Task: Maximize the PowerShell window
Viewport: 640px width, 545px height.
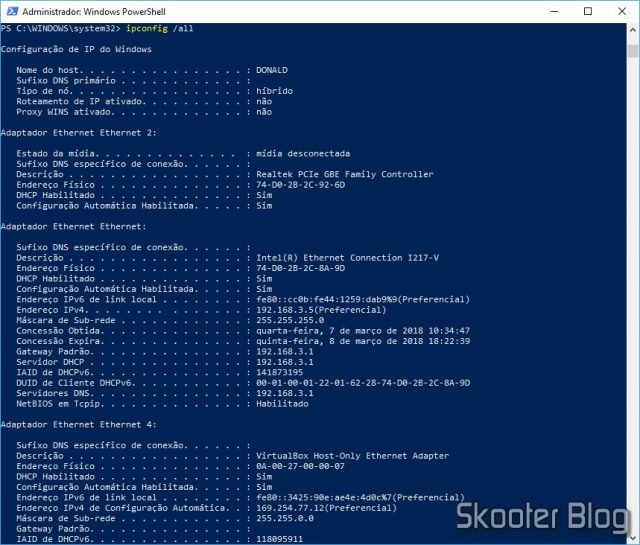Action: tap(588, 11)
